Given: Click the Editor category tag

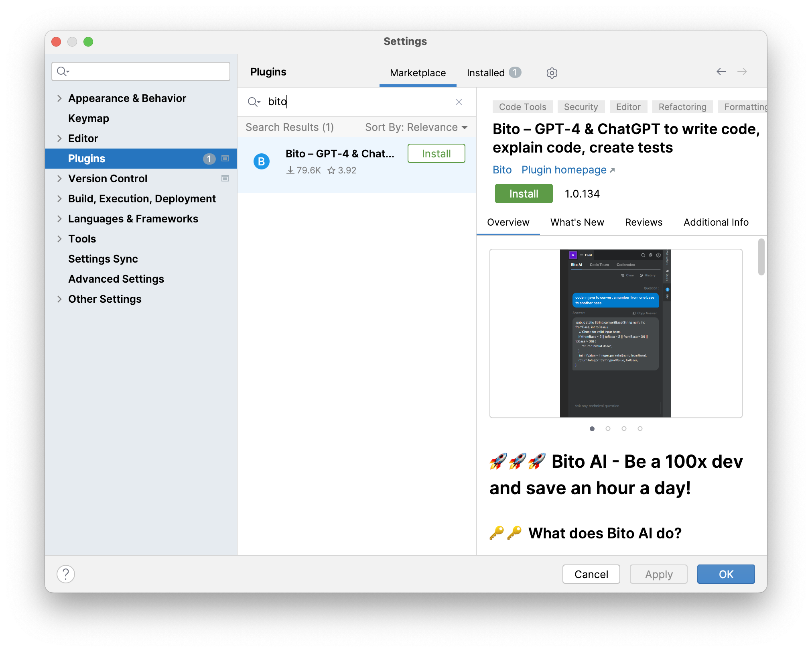Looking at the screenshot, I should [628, 107].
